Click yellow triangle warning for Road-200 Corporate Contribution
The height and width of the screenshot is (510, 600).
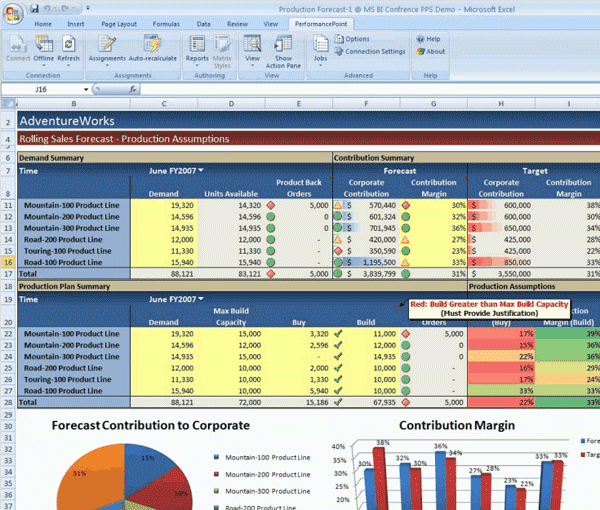coord(338,240)
